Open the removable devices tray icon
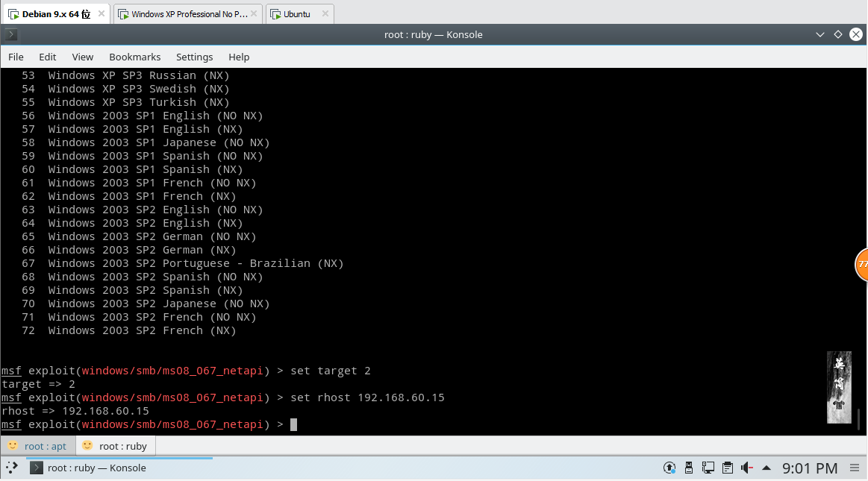Image resolution: width=868 pixels, height=481 pixels. point(689,468)
